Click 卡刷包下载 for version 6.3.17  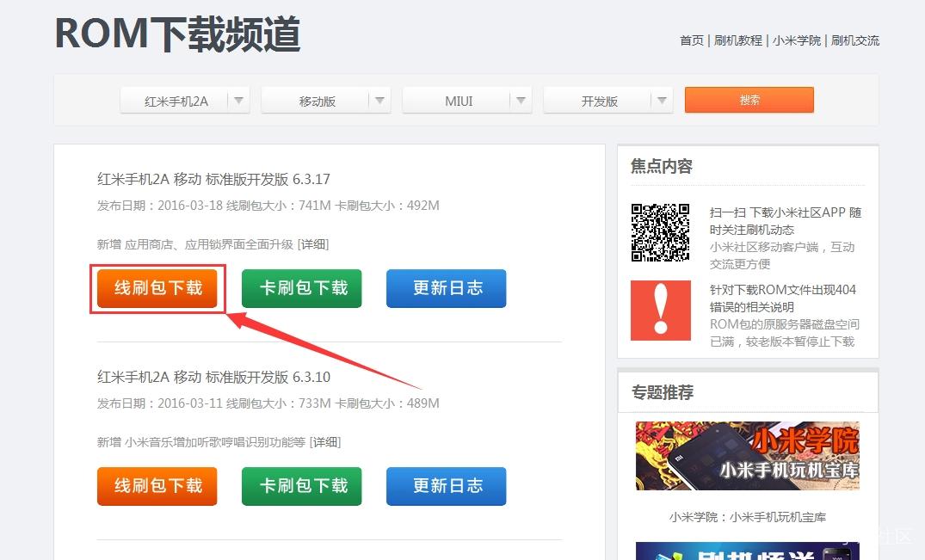click(301, 289)
